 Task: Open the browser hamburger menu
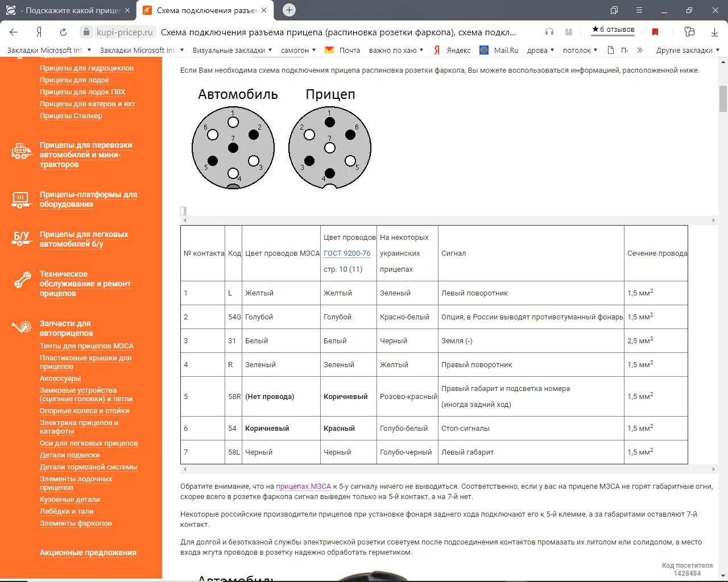640,10
